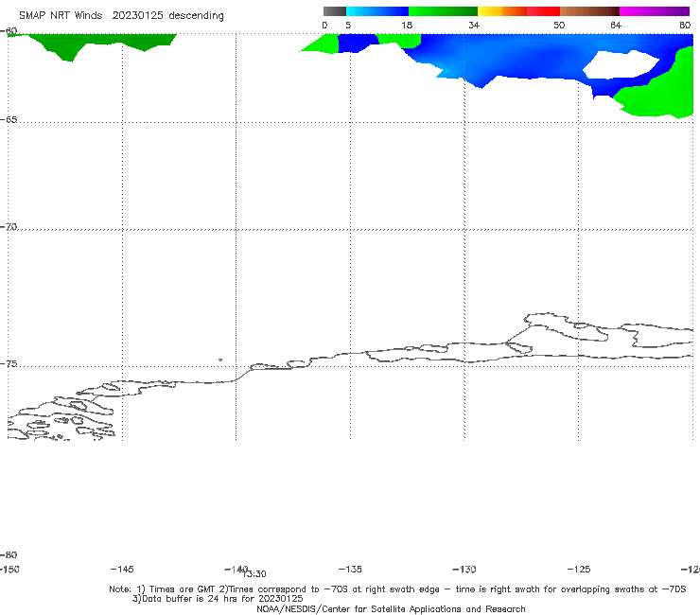Click the '-65' latitude label
700x615 pixels.
[9, 120]
